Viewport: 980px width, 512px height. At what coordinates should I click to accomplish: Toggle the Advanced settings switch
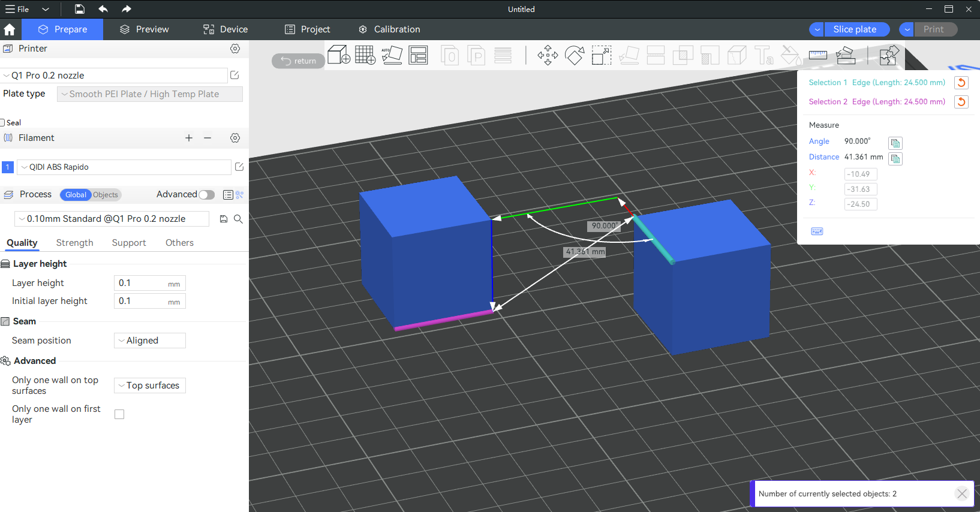click(x=206, y=195)
